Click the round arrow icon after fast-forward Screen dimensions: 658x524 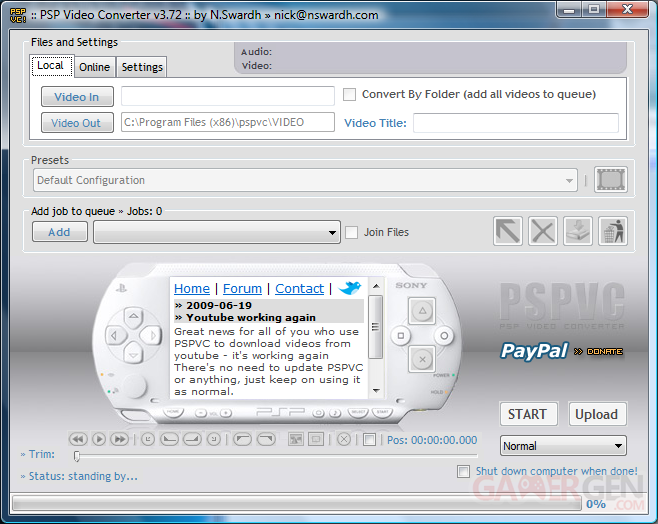[x=148, y=439]
